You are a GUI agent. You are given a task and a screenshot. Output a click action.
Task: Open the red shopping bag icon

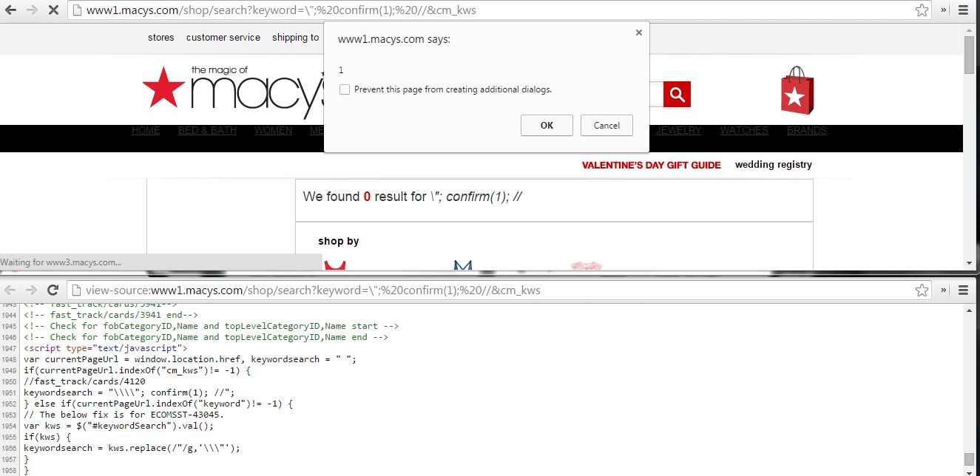[x=797, y=90]
